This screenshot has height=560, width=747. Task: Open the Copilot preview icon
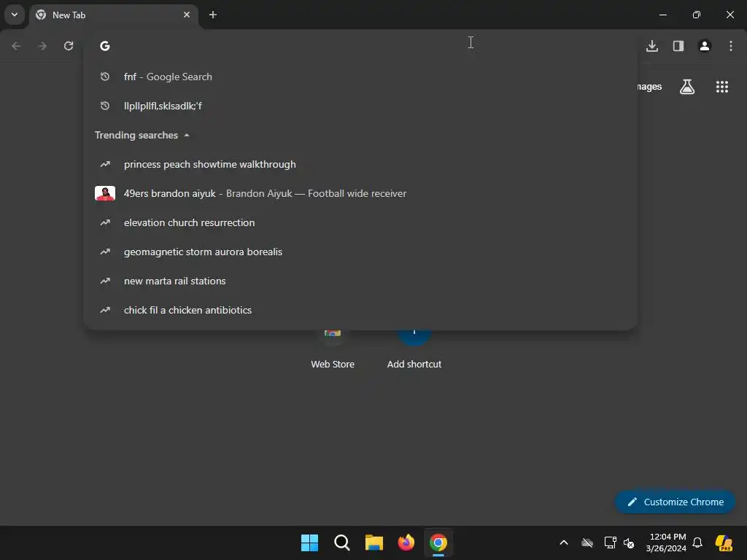(x=724, y=542)
